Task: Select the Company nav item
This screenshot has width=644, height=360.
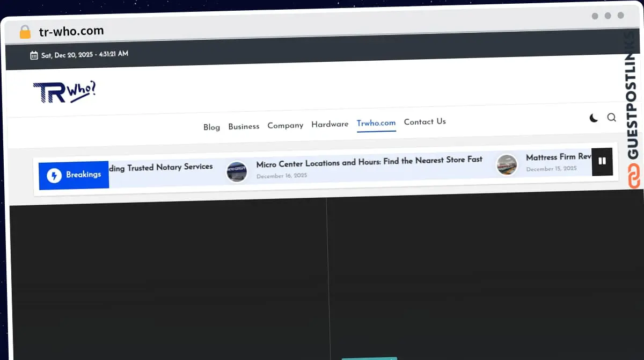Action: [285, 125]
